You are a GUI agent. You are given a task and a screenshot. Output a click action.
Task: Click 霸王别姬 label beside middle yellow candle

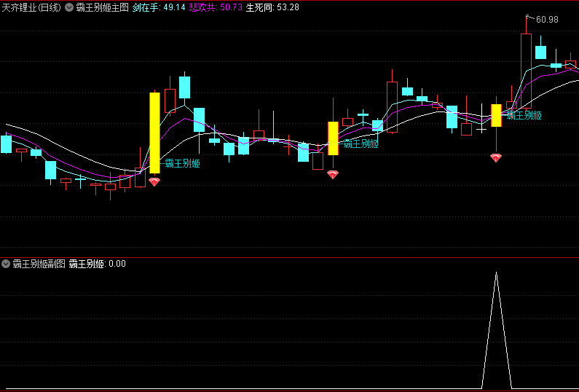[361, 144]
